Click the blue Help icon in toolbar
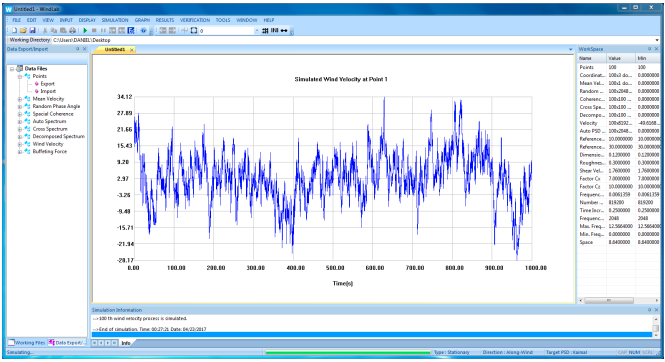This screenshot has width=665, height=362. pos(143,31)
